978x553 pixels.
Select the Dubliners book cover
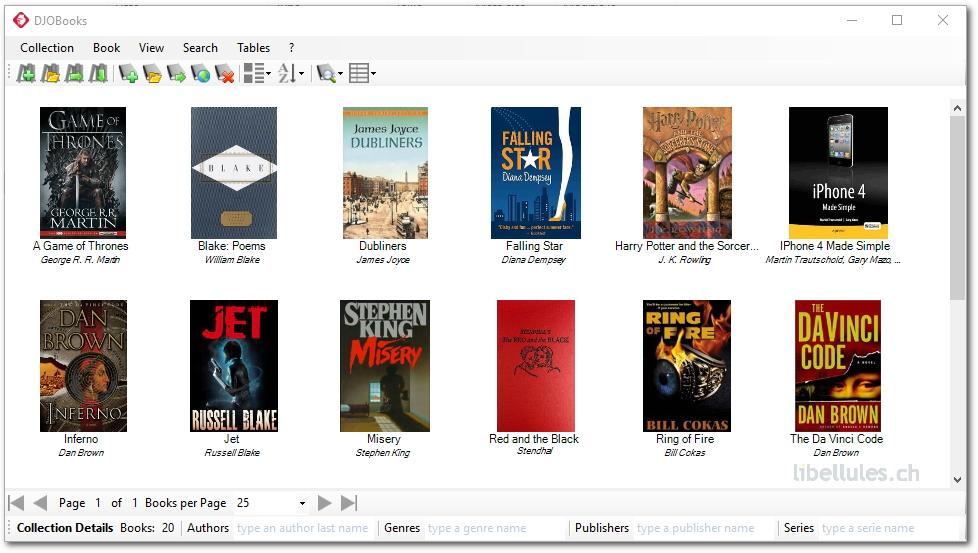(x=385, y=173)
